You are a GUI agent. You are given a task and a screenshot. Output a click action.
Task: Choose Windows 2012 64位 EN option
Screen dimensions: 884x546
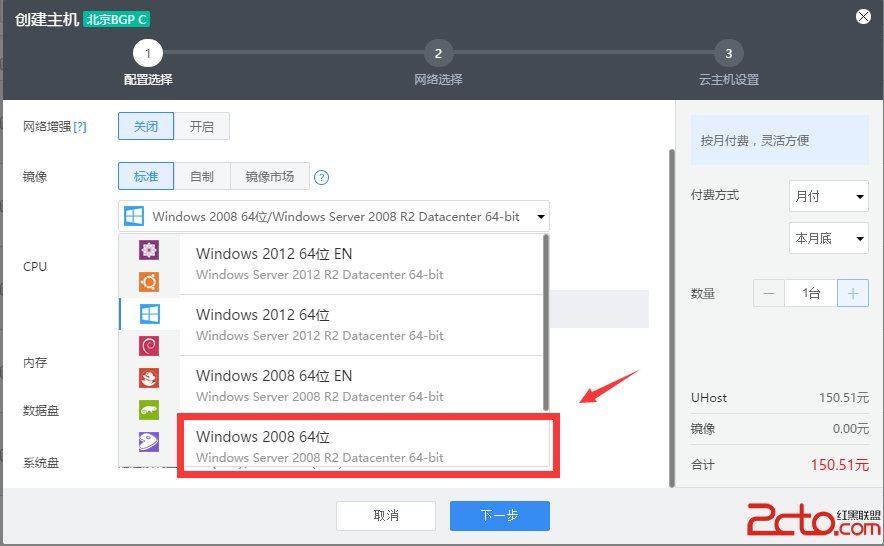click(361, 264)
